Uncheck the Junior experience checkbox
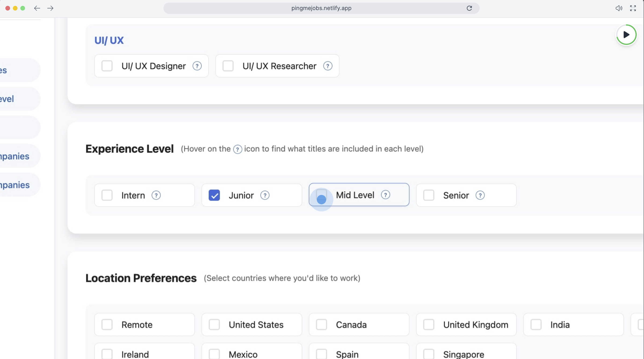The width and height of the screenshot is (644, 359). tap(214, 195)
